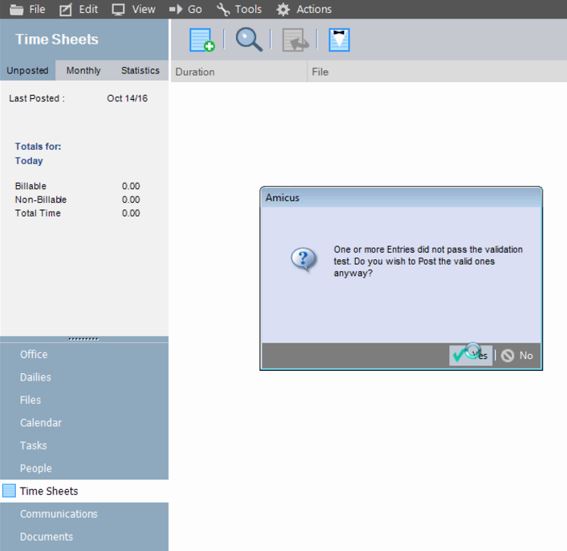This screenshot has width=567, height=551.
Task: Open the magnifying glass search tool
Action: (248, 40)
